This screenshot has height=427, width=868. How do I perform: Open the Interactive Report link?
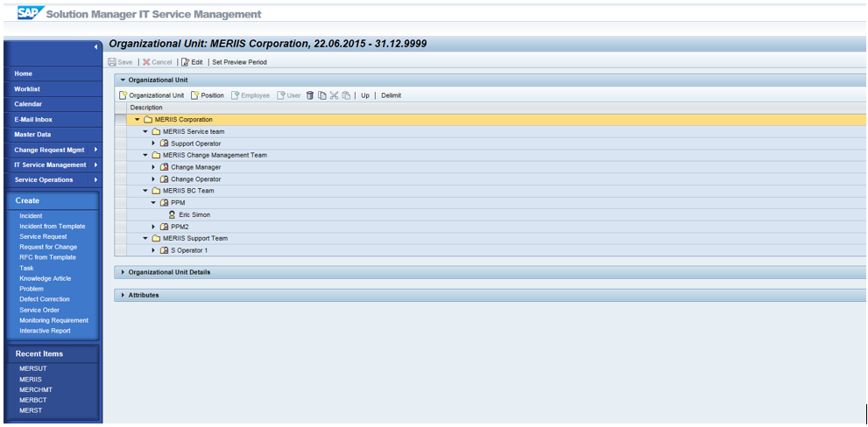click(45, 331)
